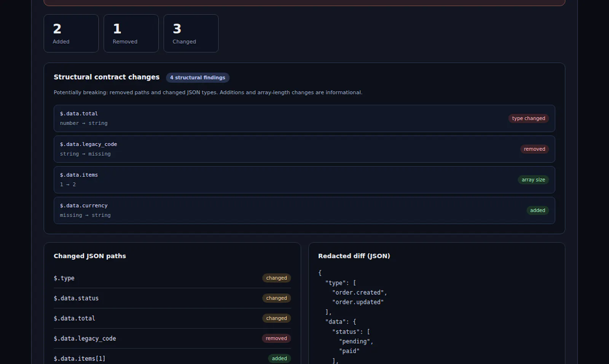Click the '4 structural findings' badge
This screenshot has height=364, width=609.
[198, 78]
